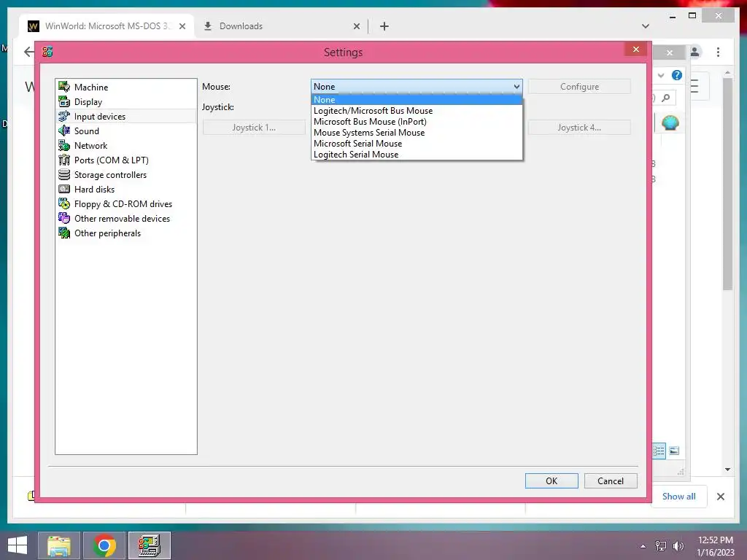The image size is (747, 560).
Task: Select the Hard disks category
Action: (94, 190)
